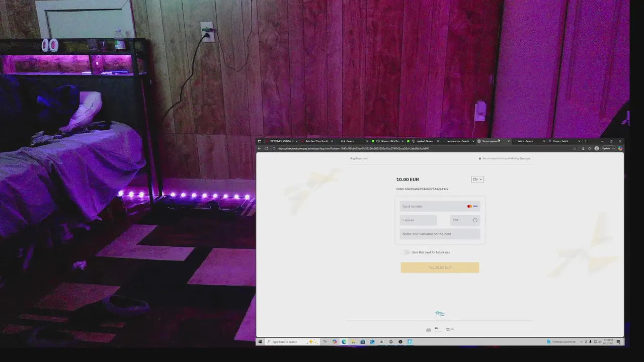Add page to favorites with star icon
The width and height of the screenshot is (644, 362).
[x=575, y=148]
